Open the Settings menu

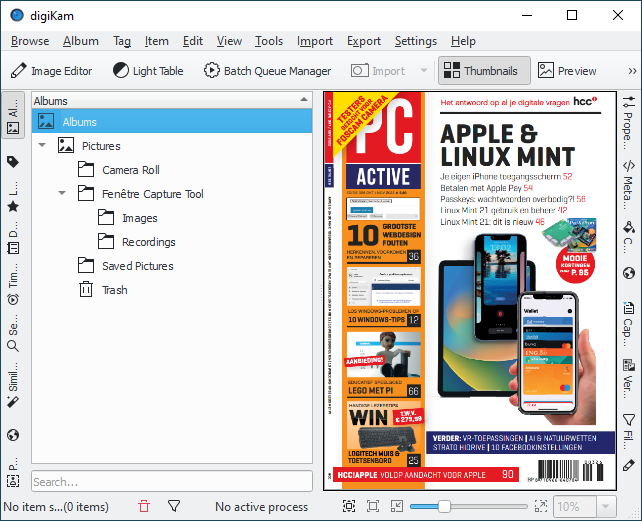pos(416,41)
